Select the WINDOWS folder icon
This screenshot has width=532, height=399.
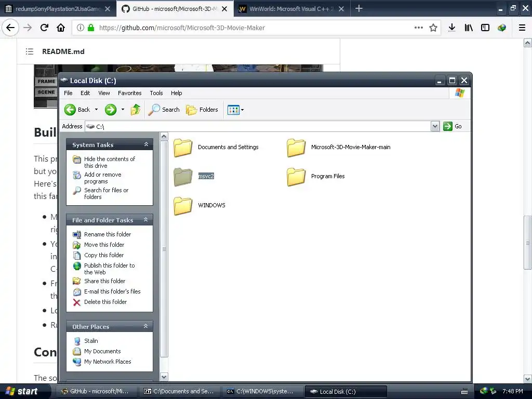click(183, 206)
